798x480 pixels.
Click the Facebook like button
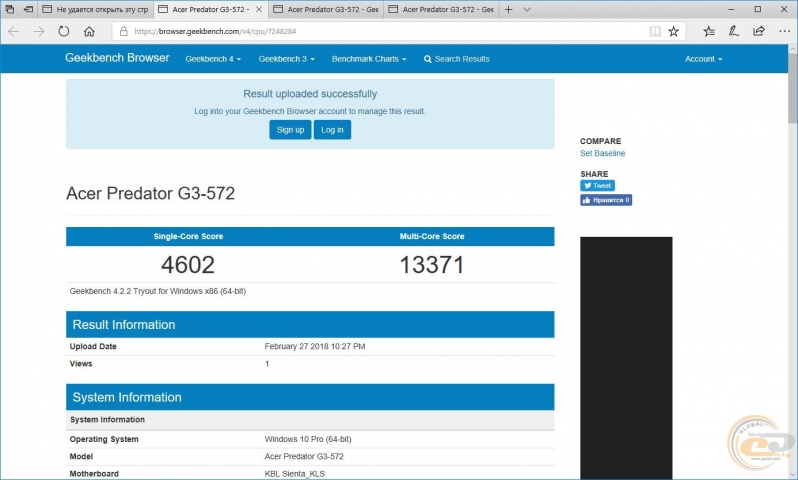606,200
